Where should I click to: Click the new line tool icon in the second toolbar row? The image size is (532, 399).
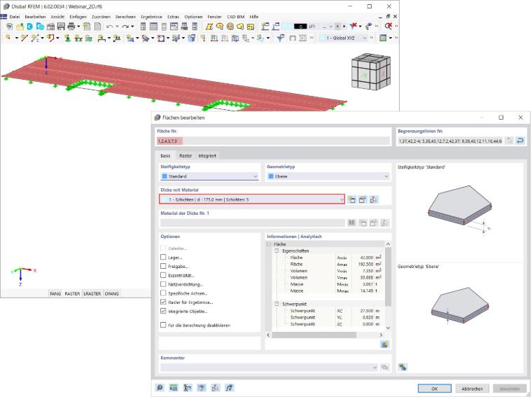pyautogui.click(x=24, y=38)
